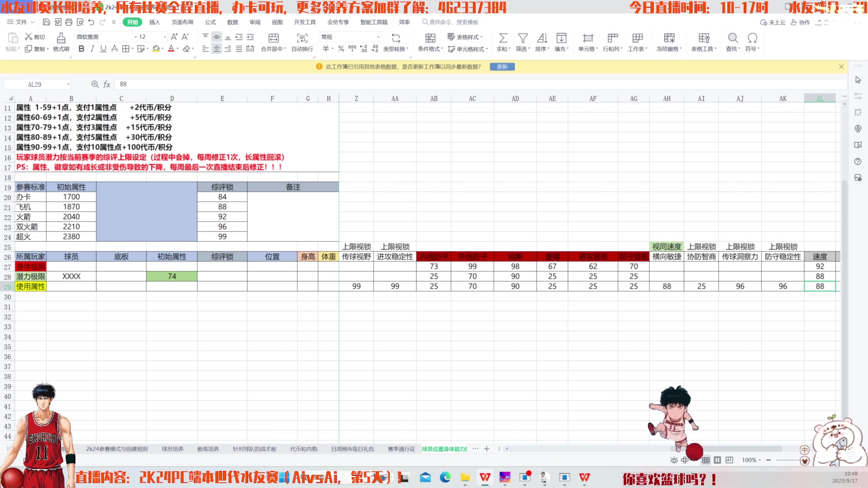Open the 100% zoom level dropdown

(751, 460)
